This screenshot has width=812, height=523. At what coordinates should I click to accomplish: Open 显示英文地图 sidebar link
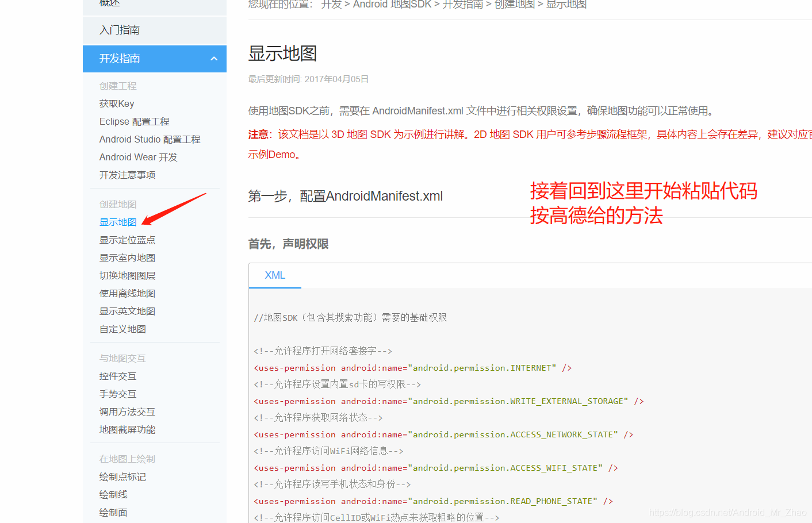pyautogui.click(x=127, y=311)
